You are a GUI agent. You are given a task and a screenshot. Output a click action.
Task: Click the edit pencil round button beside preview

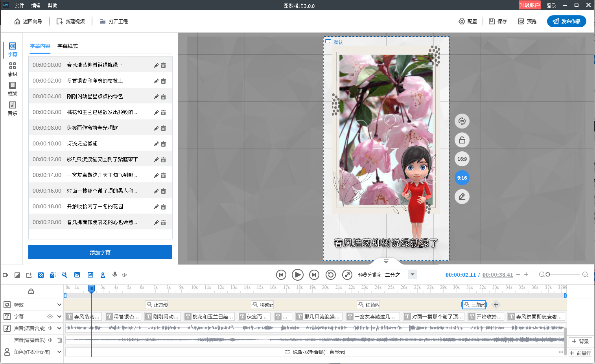(462, 197)
